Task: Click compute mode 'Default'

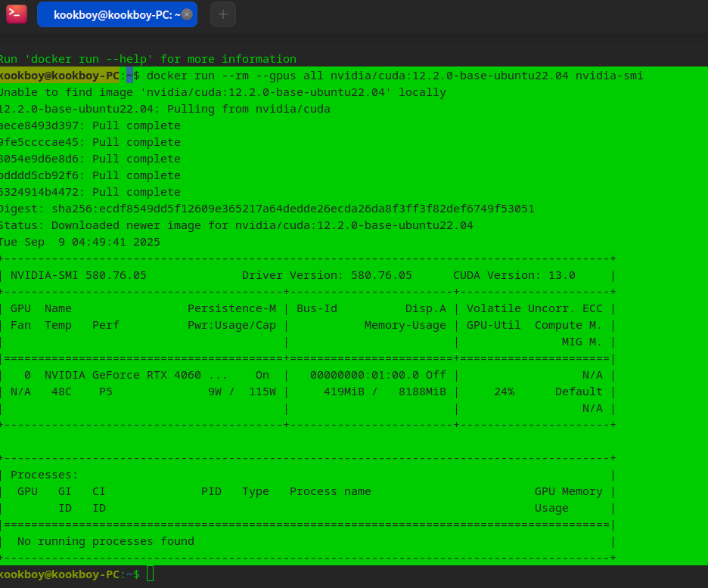Action: [579, 391]
